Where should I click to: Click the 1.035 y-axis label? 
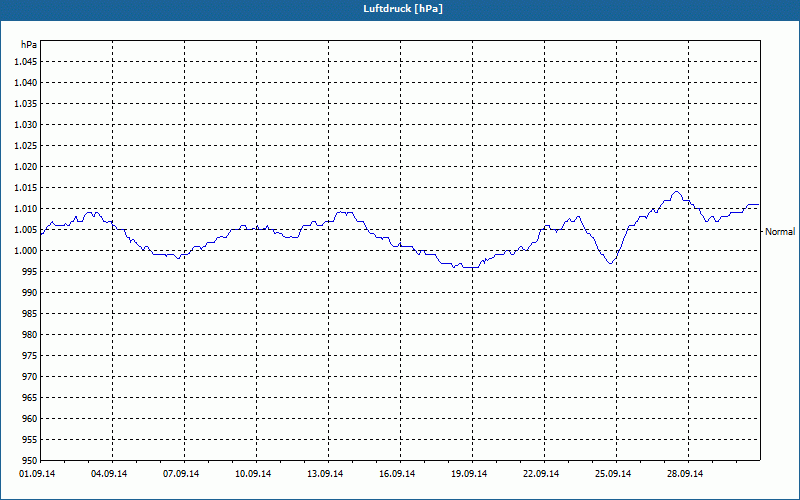click(26, 104)
